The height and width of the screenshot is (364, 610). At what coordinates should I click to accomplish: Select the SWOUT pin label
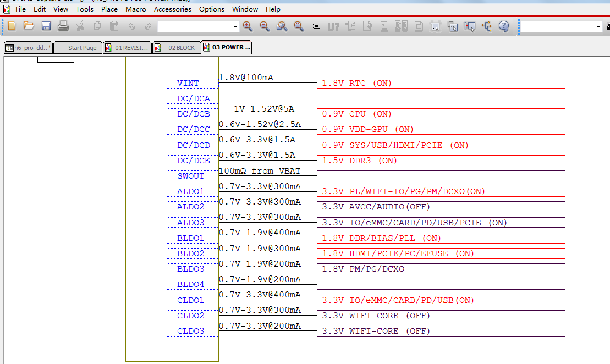(192, 176)
